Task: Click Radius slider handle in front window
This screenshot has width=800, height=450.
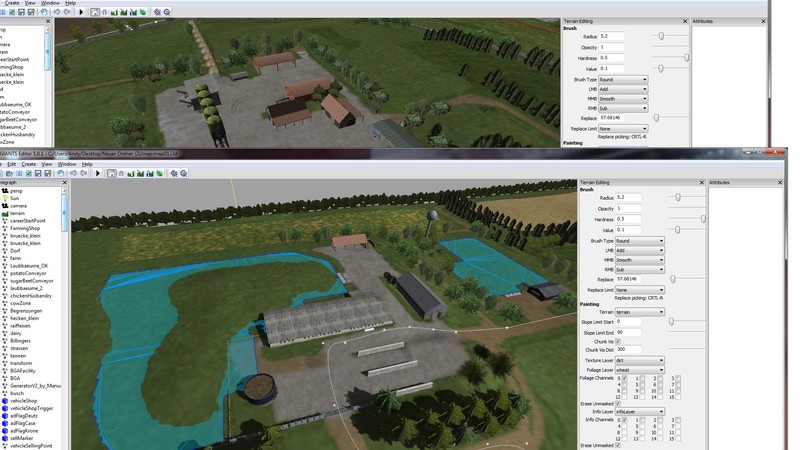Action: click(678, 197)
